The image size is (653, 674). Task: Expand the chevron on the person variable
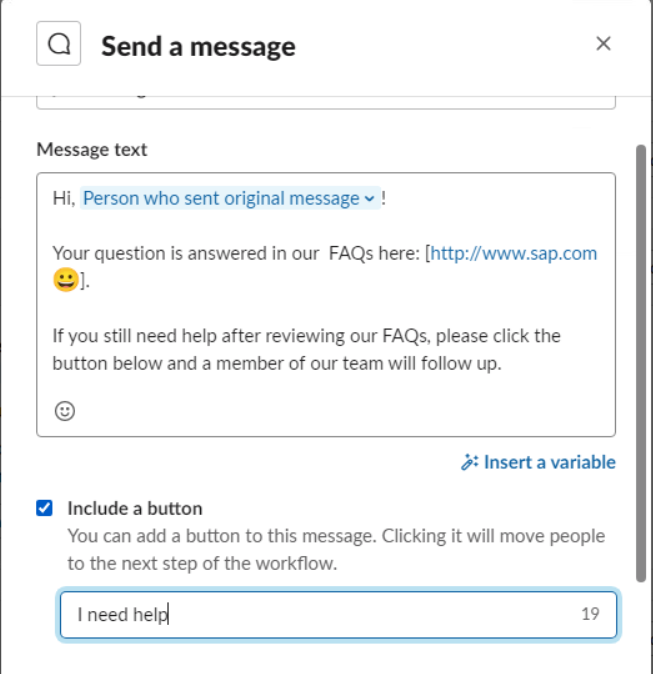click(369, 199)
